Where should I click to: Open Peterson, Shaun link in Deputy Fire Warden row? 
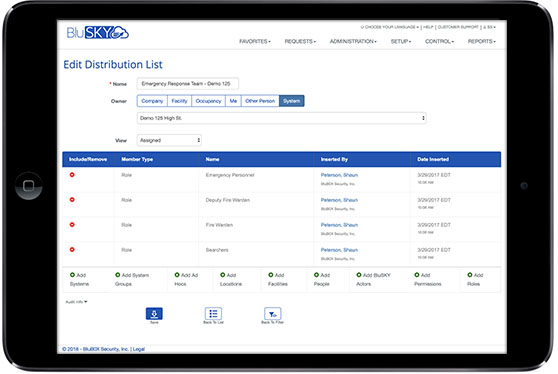click(339, 200)
